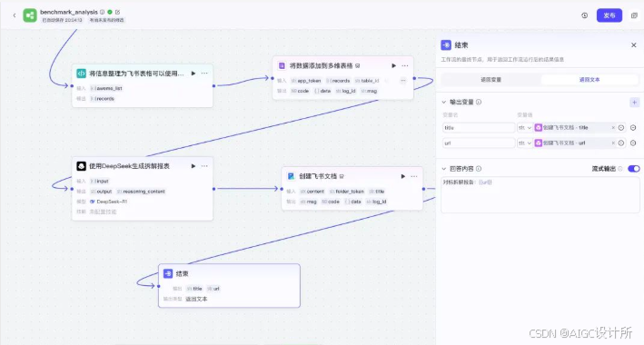Clear the 创建飞书文档 - title reference
The width and height of the screenshot is (644, 345).
pyautogui.click(x=613, y=128)
